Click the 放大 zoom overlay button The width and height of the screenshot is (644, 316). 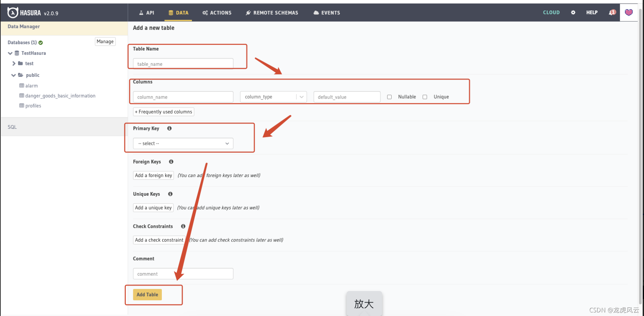coord(364,304)
